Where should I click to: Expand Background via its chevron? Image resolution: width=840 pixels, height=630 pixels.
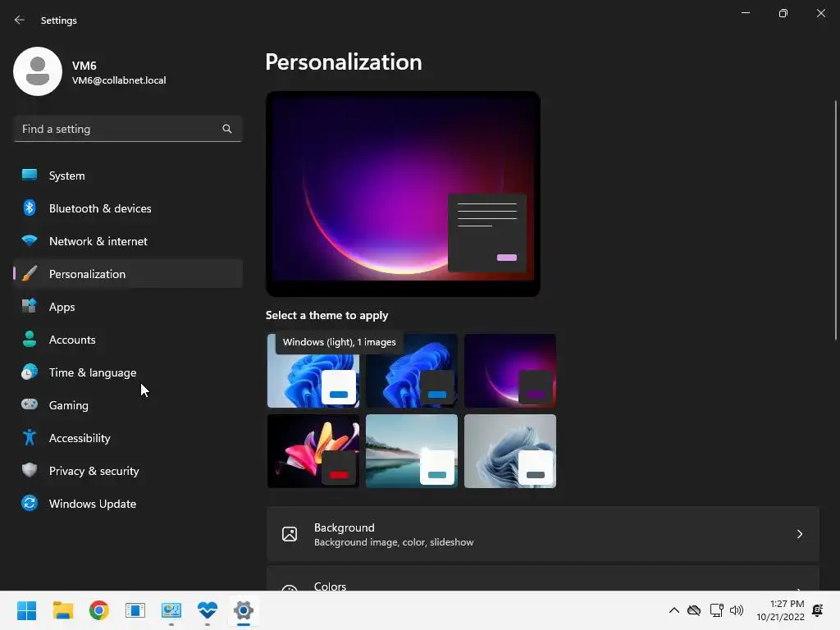(x=799, y=534)
